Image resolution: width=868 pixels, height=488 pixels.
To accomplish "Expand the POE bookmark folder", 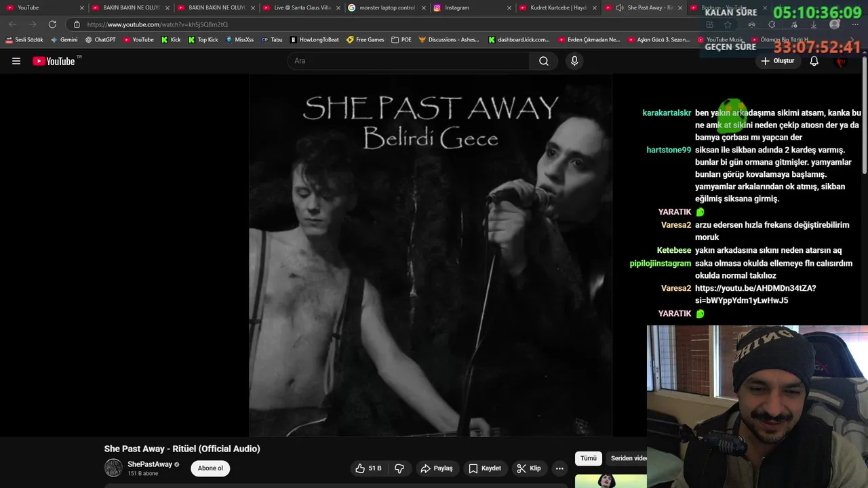I will tap(401, 40).
